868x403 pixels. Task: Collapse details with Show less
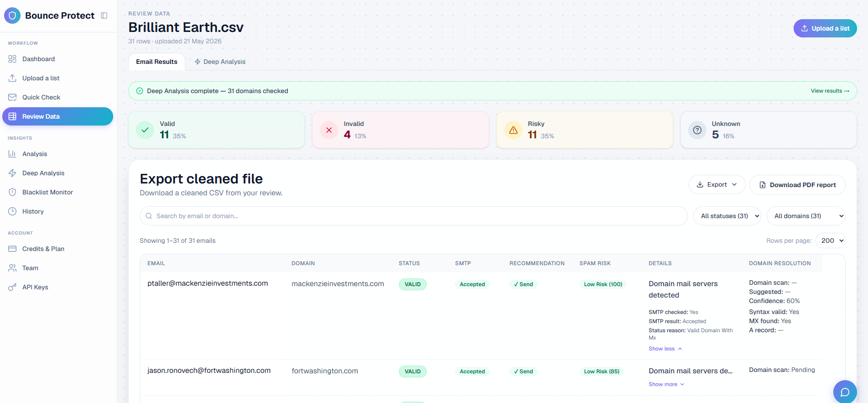click(x=665, y=349)
